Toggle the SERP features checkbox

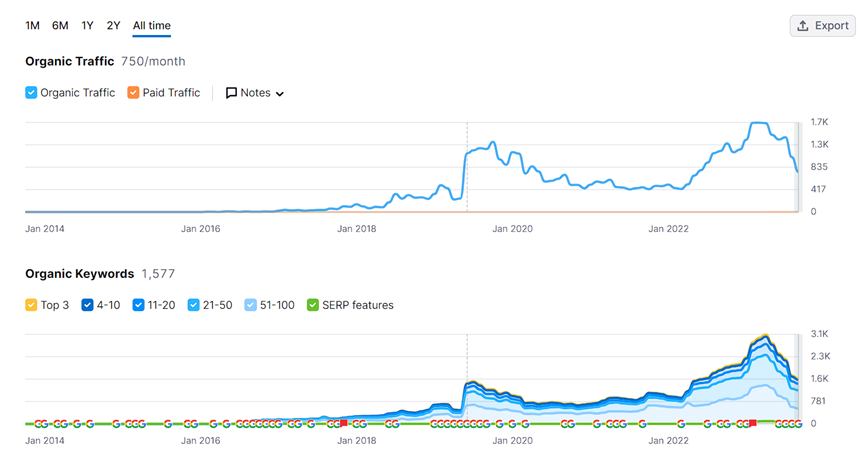(313, 305)
